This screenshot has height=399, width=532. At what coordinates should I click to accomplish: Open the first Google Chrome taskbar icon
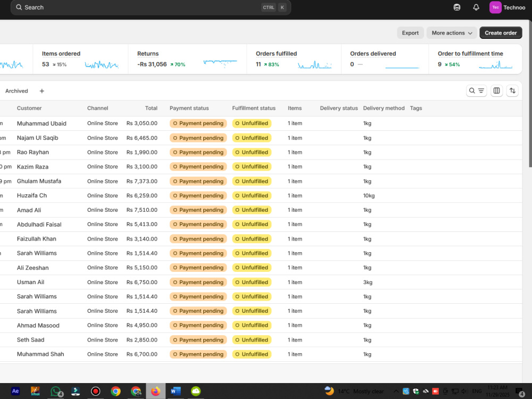pos(115,391)
